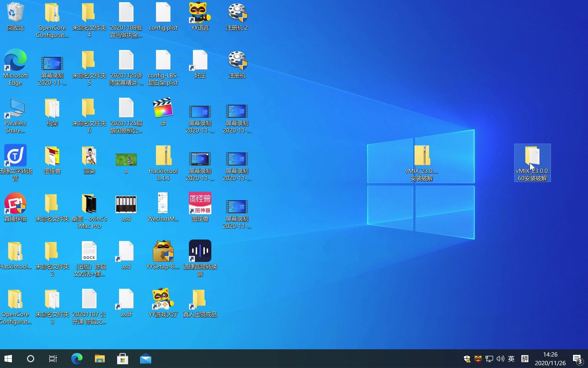This screenshot has height=368, width=588.
Task: Click the 注册机 2 film reel icon
Action: pos(237,13)
